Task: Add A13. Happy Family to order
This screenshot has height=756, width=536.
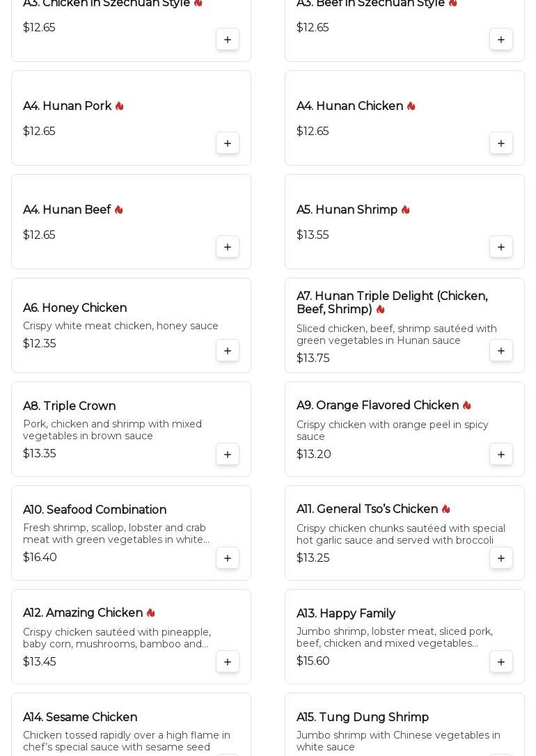Action: tap(501, 662)
